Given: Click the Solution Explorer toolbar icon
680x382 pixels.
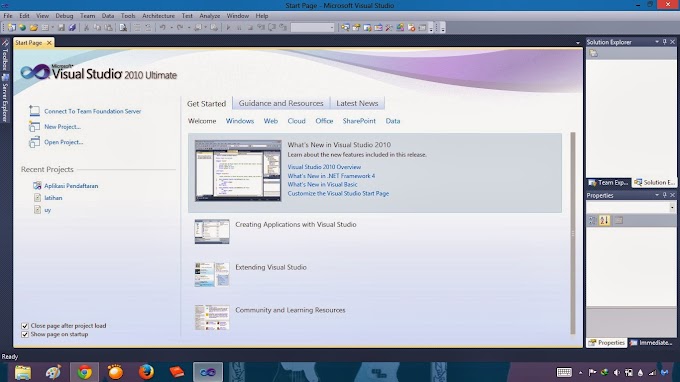Looking at the screenshot, I should tap(345, 27).
